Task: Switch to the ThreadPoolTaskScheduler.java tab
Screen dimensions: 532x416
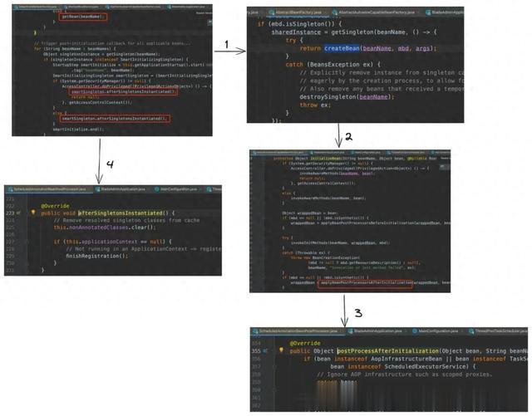Action: [497, 331]
